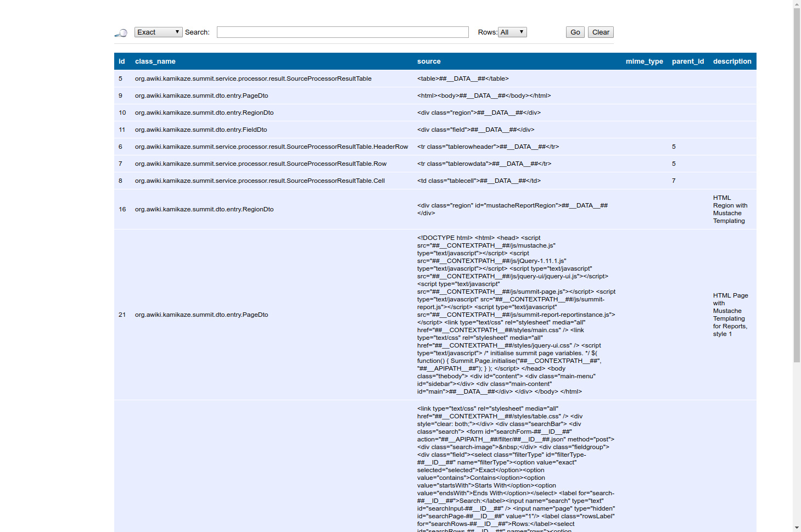
Task: Click the table ##__DATA__## source cell
Action: pyautogui.click(x=463, y=79)
